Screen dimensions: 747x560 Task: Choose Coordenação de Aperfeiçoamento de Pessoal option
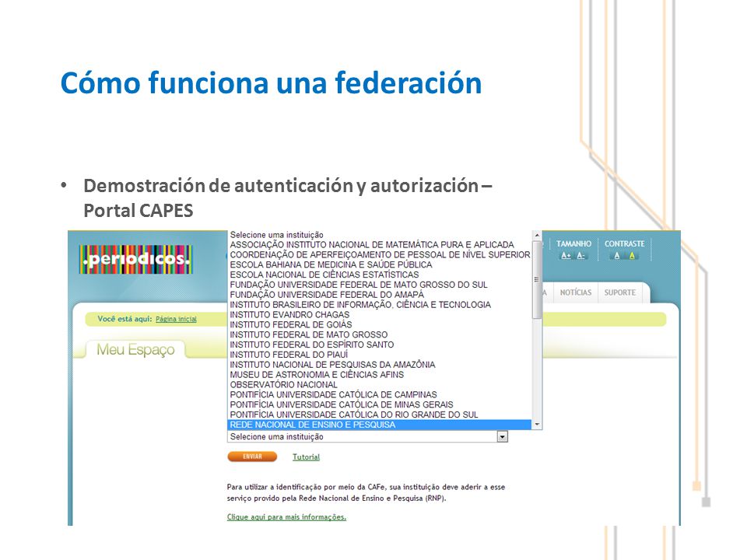tap(379, 255)
